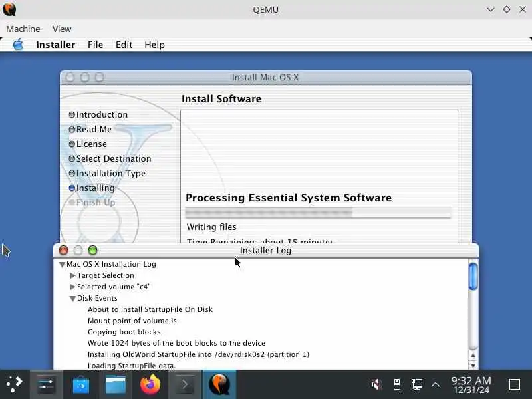This screenshot has width=532, height=399.
Task: Collapse the Disk Events section
Action: point(72,299)
